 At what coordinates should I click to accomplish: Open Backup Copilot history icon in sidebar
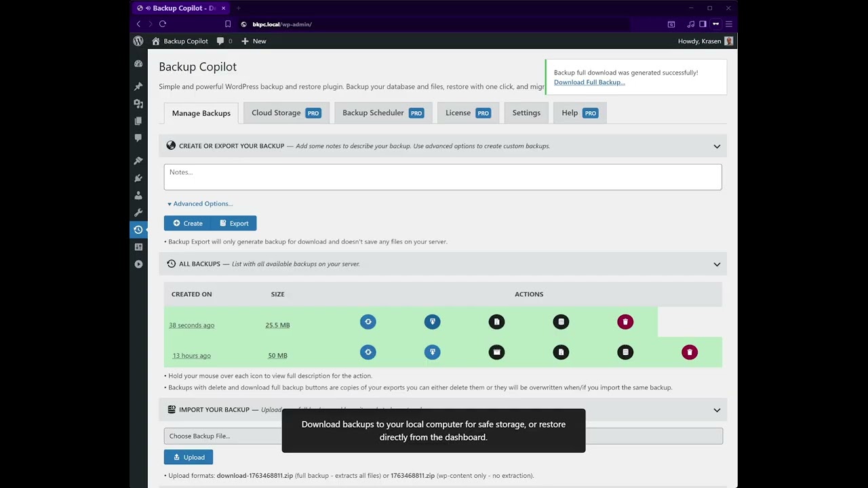click(x=138, y=230)
